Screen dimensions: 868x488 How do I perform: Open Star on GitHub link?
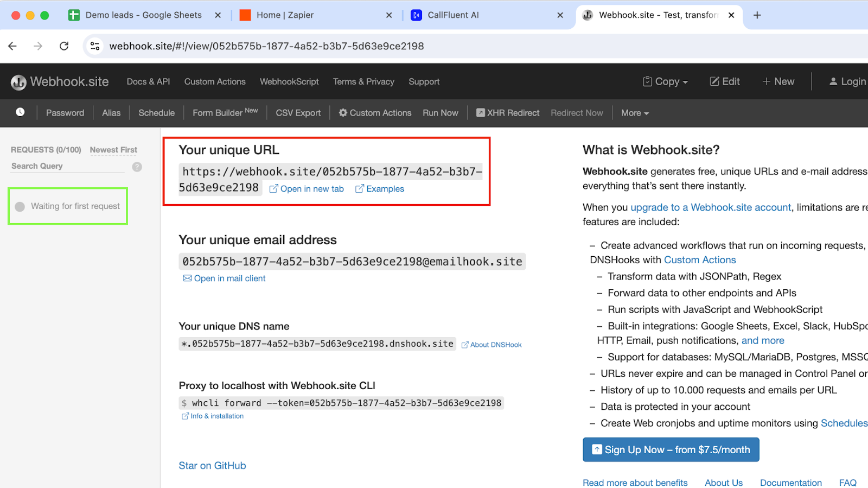click(212, 466)
